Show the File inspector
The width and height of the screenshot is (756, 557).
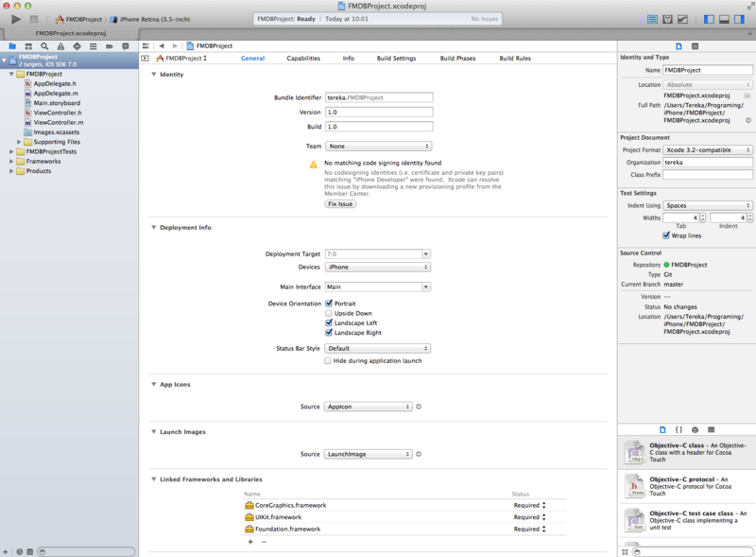coord(679,46)
